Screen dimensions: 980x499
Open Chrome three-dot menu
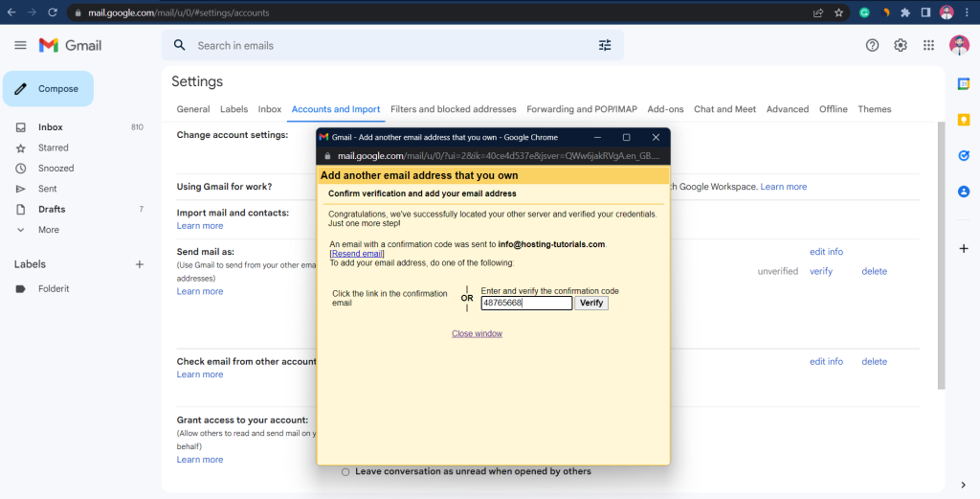tap(968, 12)
